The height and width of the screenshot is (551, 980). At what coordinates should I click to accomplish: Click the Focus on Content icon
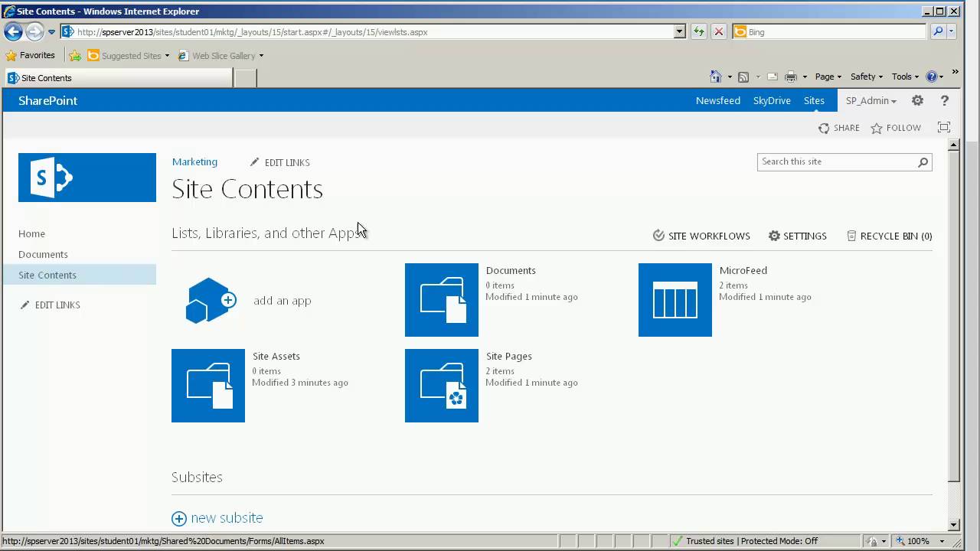[943, 127]
